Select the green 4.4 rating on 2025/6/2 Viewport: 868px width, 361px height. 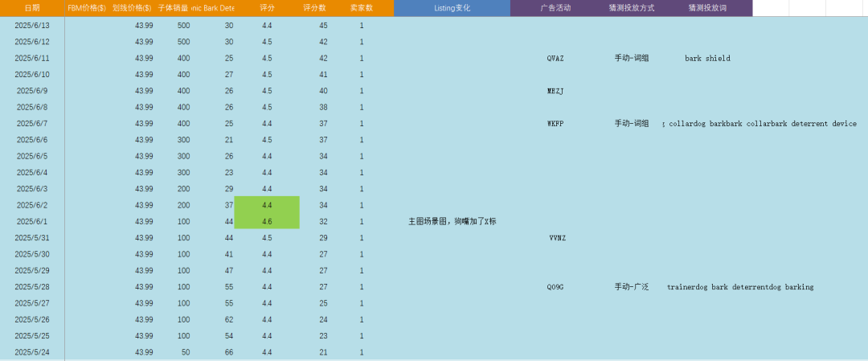[x=267, y=205]
